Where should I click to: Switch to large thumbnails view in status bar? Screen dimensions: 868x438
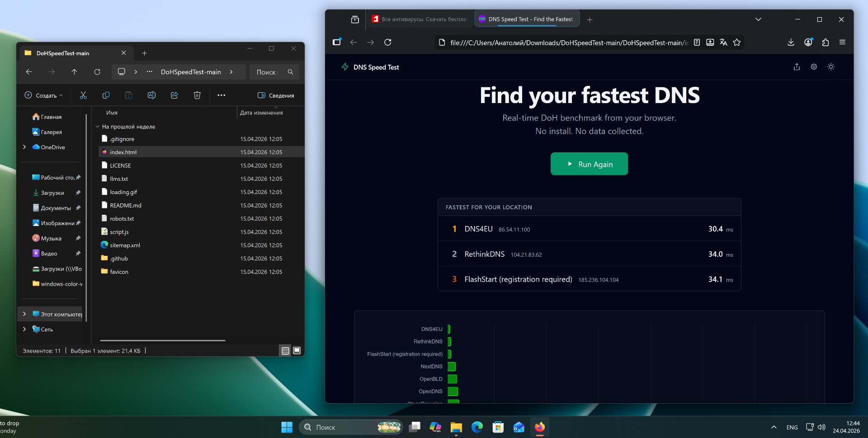tap(297, 351)
